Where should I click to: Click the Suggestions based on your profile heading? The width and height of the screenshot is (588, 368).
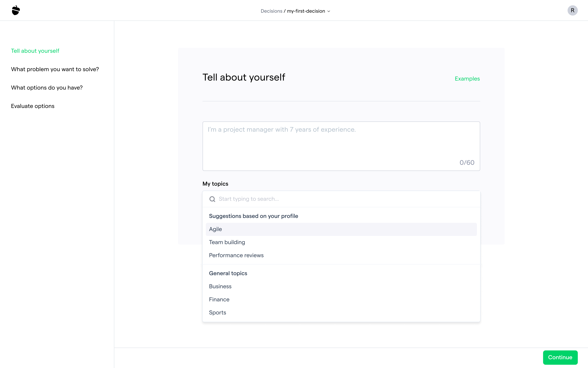point(253,216)
